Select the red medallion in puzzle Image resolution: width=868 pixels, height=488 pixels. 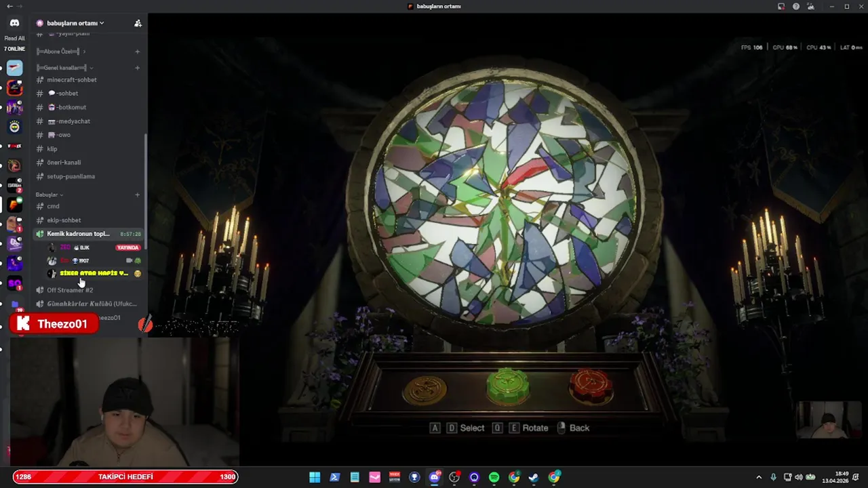click(591, 386)
